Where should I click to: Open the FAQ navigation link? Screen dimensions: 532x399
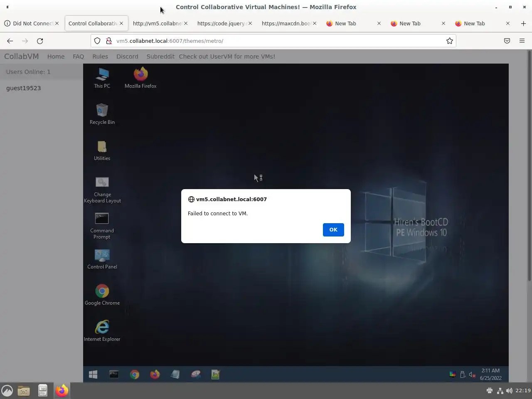78,57
